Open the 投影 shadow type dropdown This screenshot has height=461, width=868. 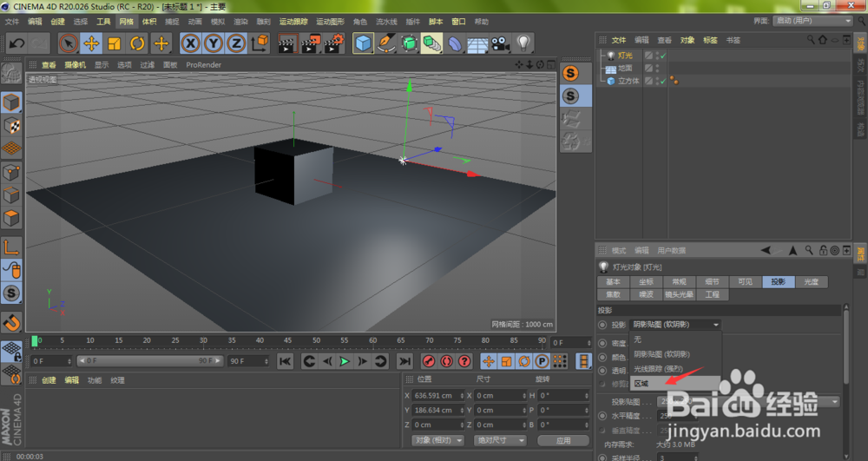(x=676, y=325)
